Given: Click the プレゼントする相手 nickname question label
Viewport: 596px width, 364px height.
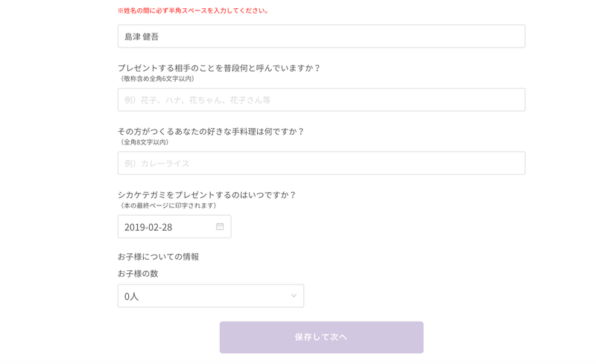Looking at the screenshot, I should pos(219,68).
